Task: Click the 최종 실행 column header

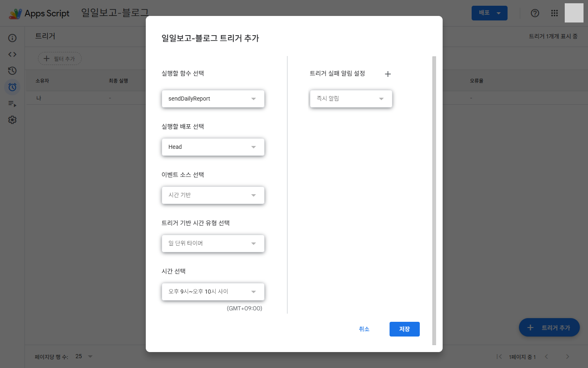Action: click(x=118, y=81)
